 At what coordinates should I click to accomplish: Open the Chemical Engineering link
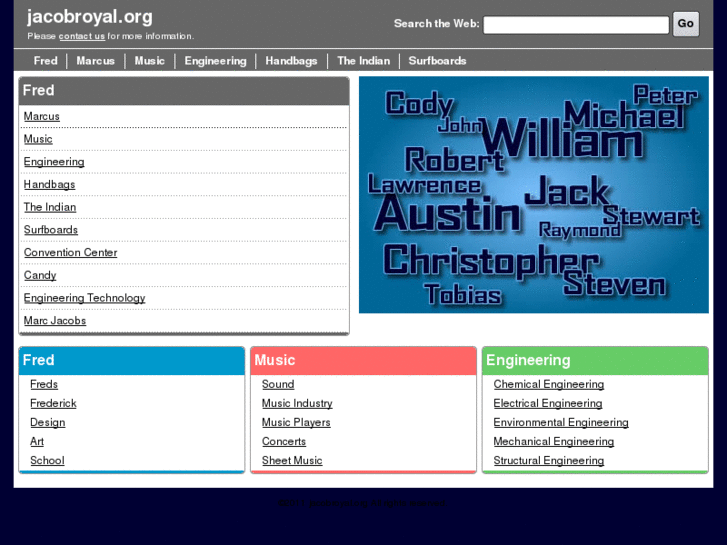point(549,385)
